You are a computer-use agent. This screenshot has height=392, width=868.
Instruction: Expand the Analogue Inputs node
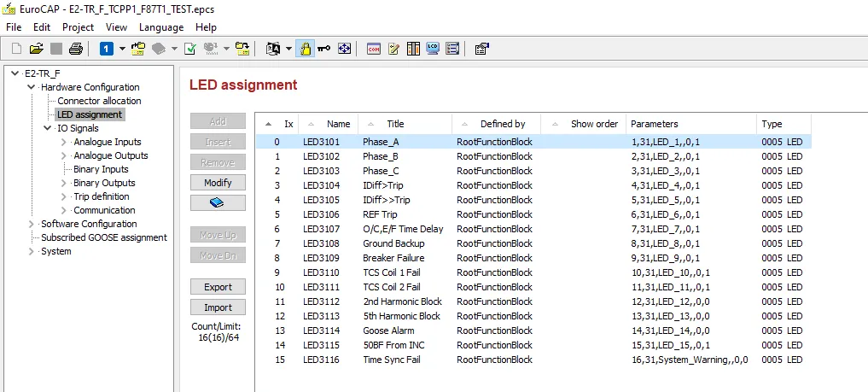pos(64,143)
